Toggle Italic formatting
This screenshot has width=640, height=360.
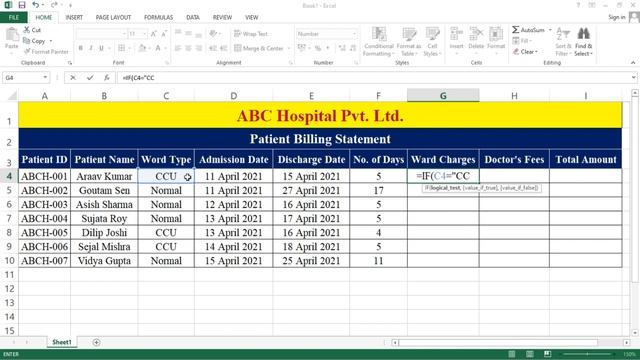[x=91, y=48]
